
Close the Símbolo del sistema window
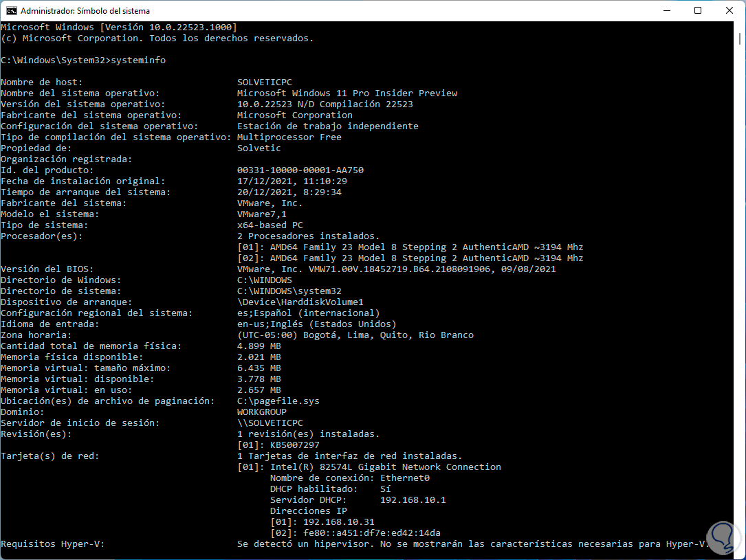(x=729, y=10)
